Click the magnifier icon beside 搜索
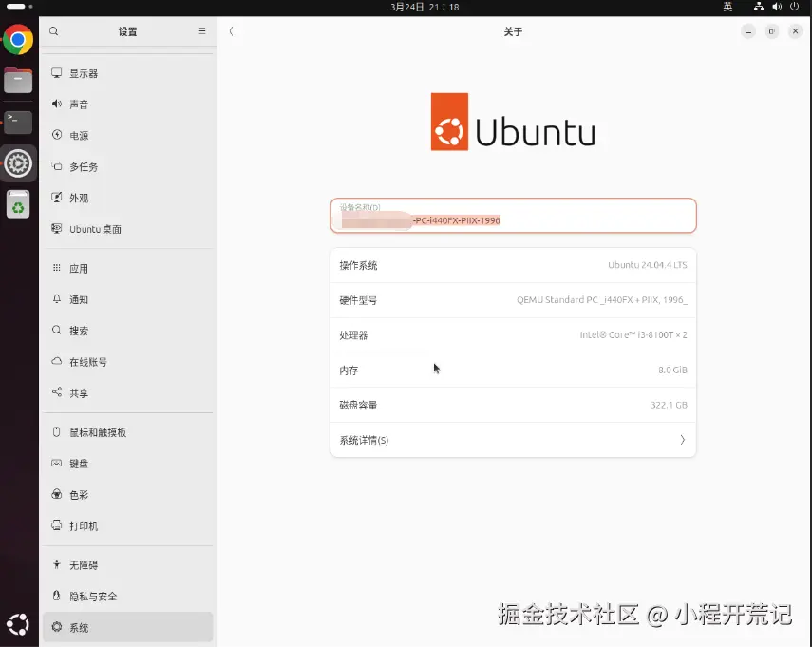Image resolution: width=812 pixels, height=647 pixels. (x=56, y=330)
